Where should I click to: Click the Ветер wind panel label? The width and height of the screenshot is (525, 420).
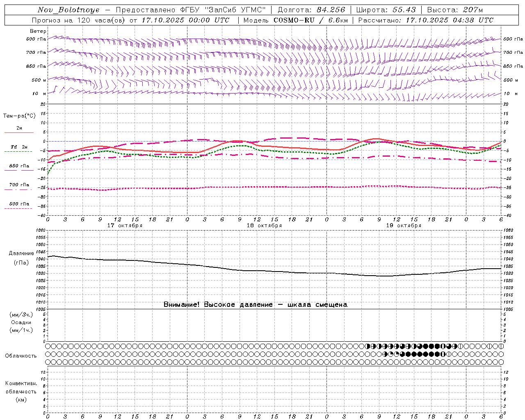[38, 31]
